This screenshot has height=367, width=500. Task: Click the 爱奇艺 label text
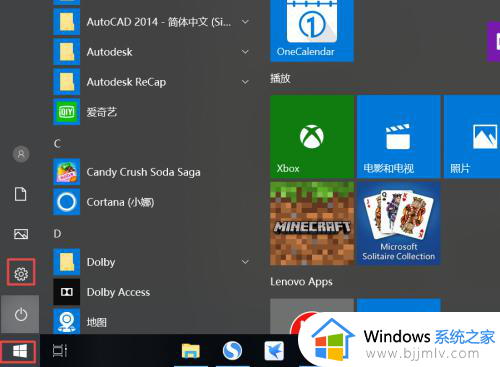(102, 112)
